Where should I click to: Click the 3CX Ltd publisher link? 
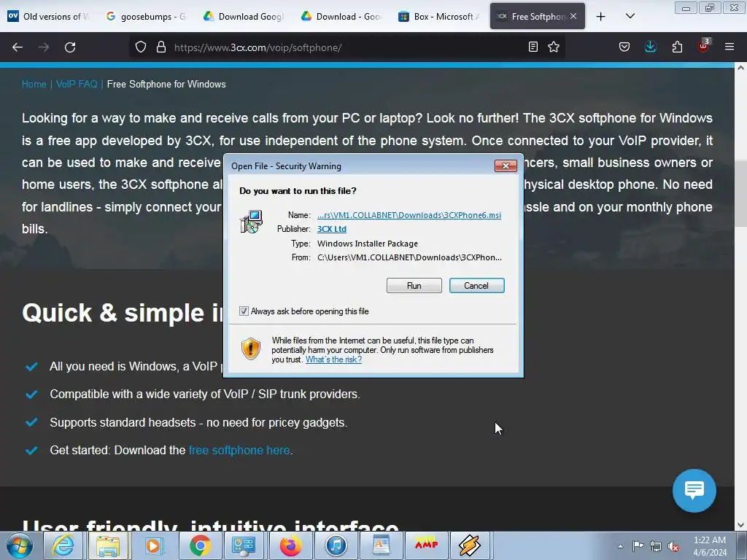click(332, 229)
